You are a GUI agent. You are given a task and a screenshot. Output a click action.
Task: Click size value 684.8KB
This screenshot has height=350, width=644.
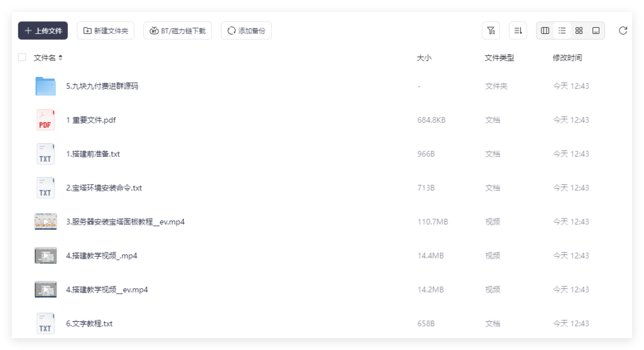click(x=431, y=120)
